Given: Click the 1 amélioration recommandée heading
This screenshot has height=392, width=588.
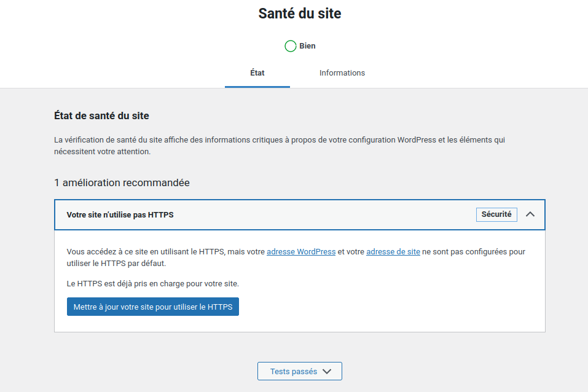Looking at the screenshot, I should (x=122, y=182).
